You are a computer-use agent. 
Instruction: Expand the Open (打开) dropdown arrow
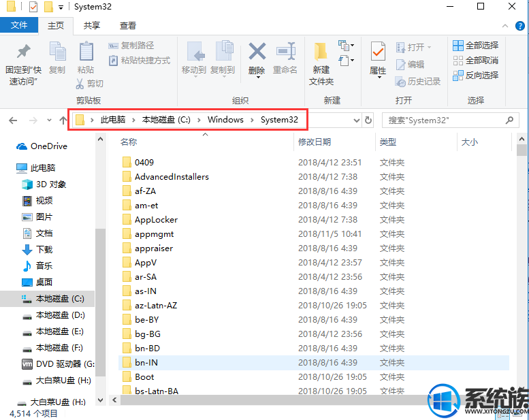(429, 47)
